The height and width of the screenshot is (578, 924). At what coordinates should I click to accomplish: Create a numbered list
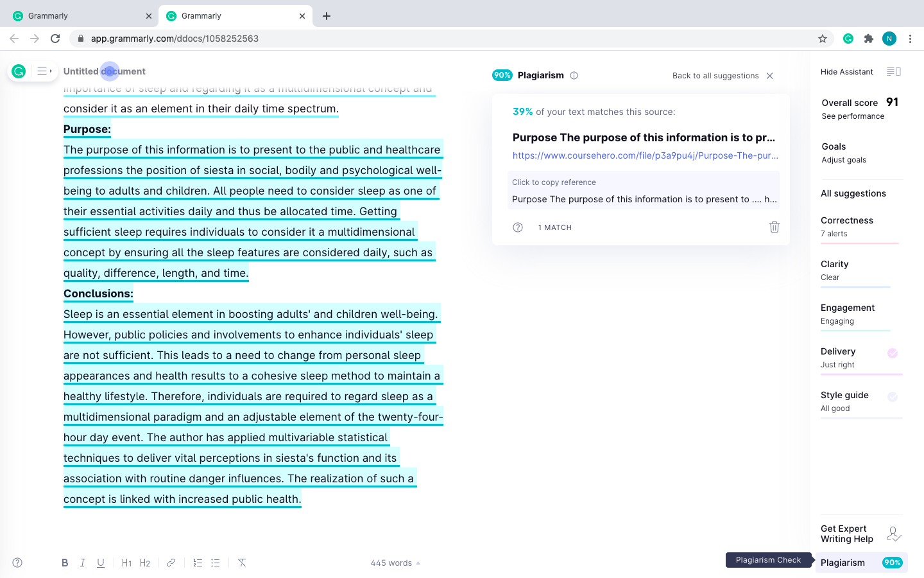198,563
